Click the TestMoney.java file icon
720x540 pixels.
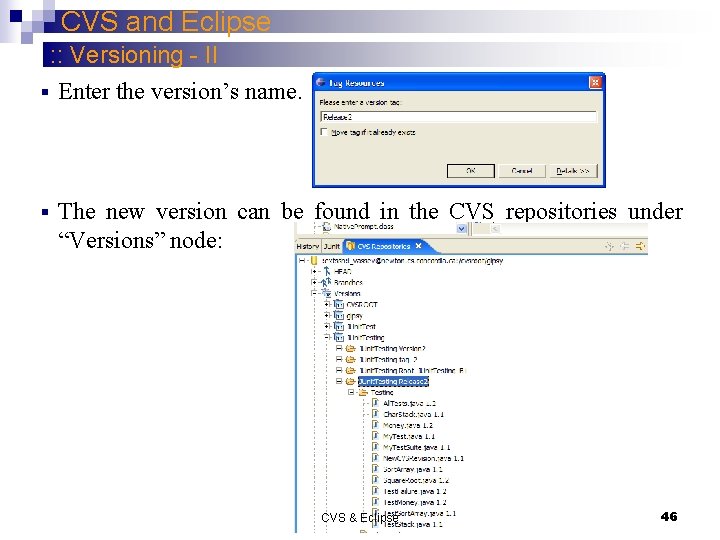[x=376, y=502]
